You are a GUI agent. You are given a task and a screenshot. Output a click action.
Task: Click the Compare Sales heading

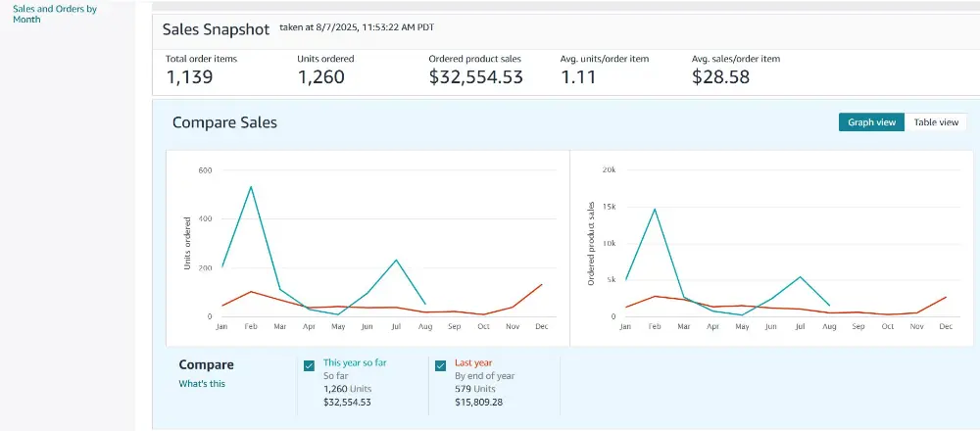point(224,122)
